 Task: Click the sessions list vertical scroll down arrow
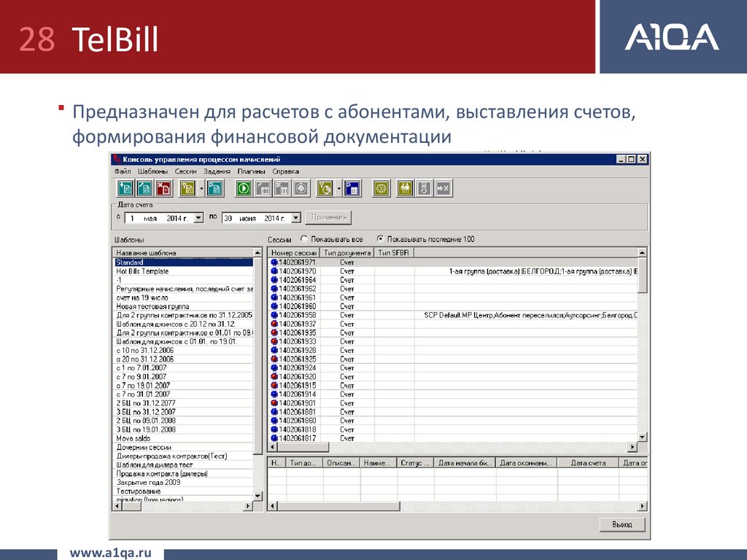[x=642, y=437]
